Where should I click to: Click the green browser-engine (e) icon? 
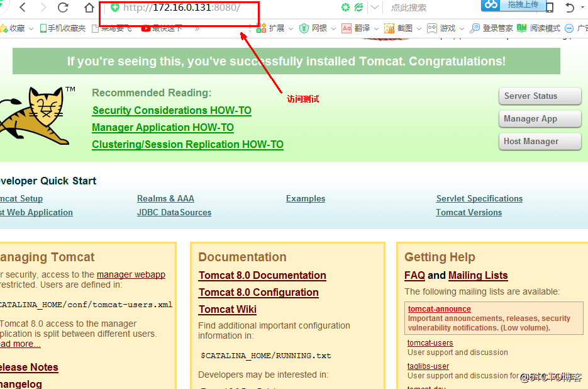click(359, 7)
